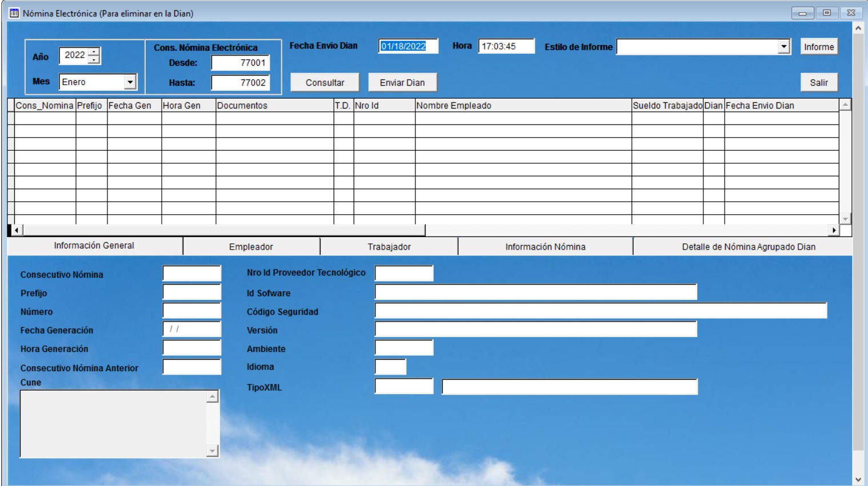Click the Año field showing 2022
Screen dimensions: 868x486
pos(74,55)
